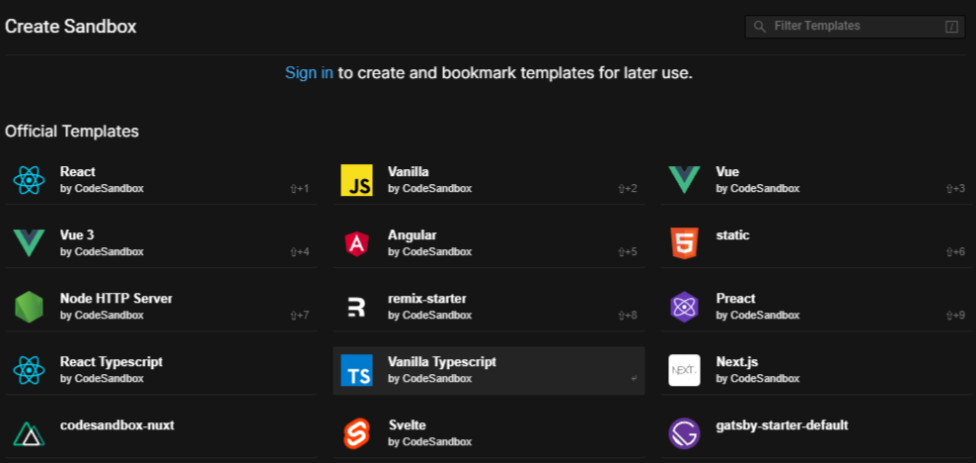
Task: Click the ⇧+8 shortcut on remix-starter
Action: [627, 316]
